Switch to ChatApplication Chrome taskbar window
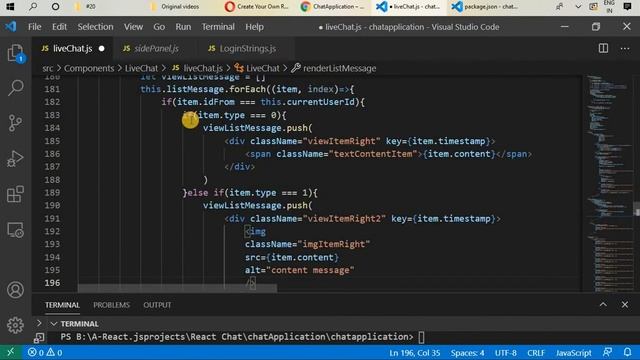 point(333,7)
